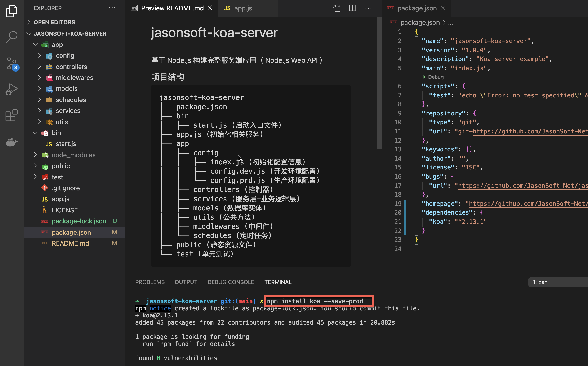This screenshot has height=366, width=588.
Task: Switch to the PROBLEMS panel tab
Action: coord(150,282)
